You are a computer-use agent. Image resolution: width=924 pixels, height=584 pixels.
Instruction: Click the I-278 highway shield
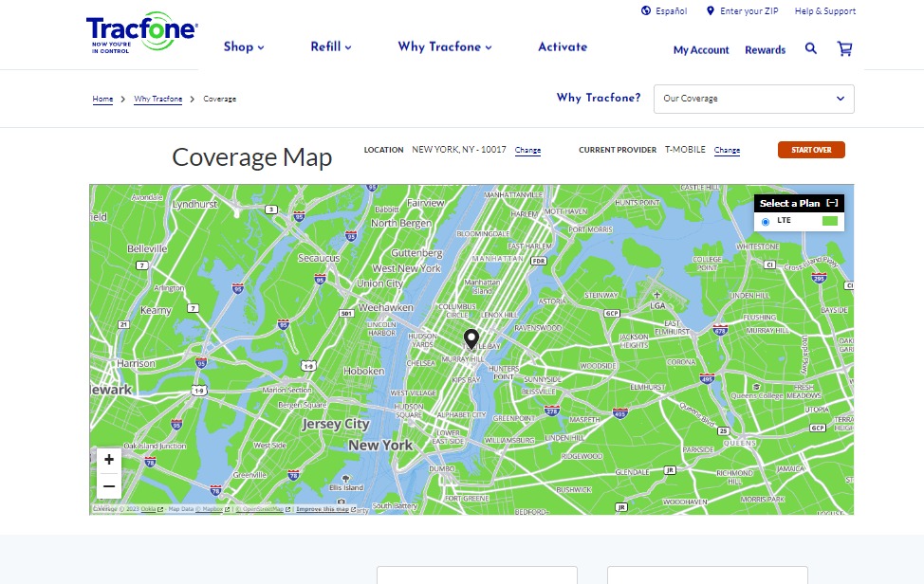click(x=551, y=411)
